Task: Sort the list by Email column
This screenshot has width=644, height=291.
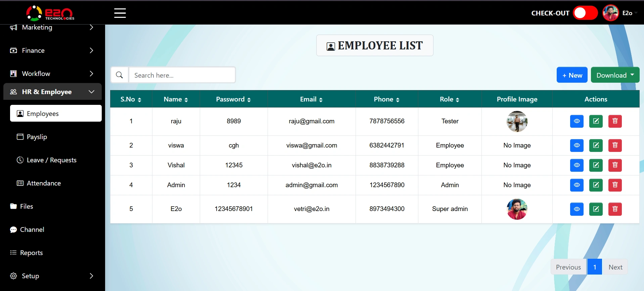Action: (311, 99)
